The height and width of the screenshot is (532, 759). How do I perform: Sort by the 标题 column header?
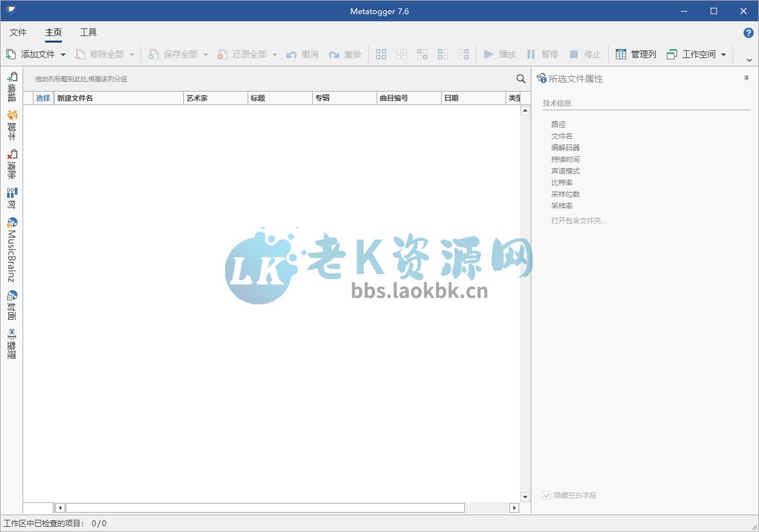[x=281, y=98]
